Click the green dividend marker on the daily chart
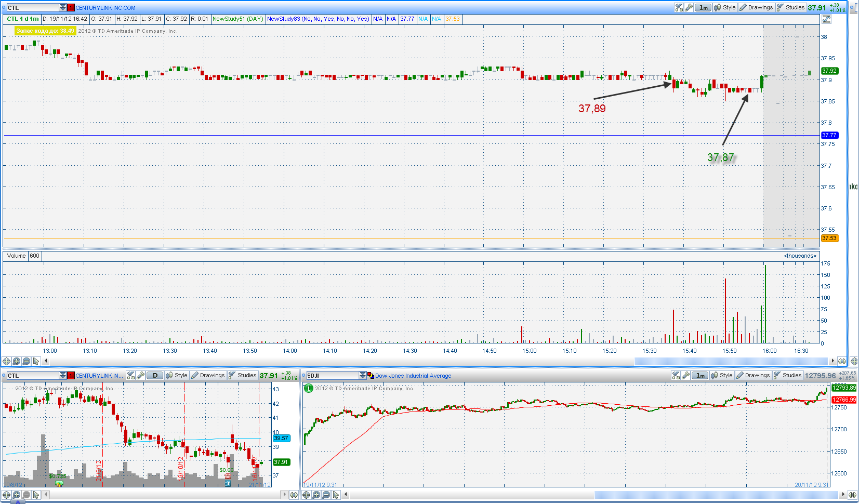Image resolution: width=859 pixels, height=504 pixels. pos(59,484)
